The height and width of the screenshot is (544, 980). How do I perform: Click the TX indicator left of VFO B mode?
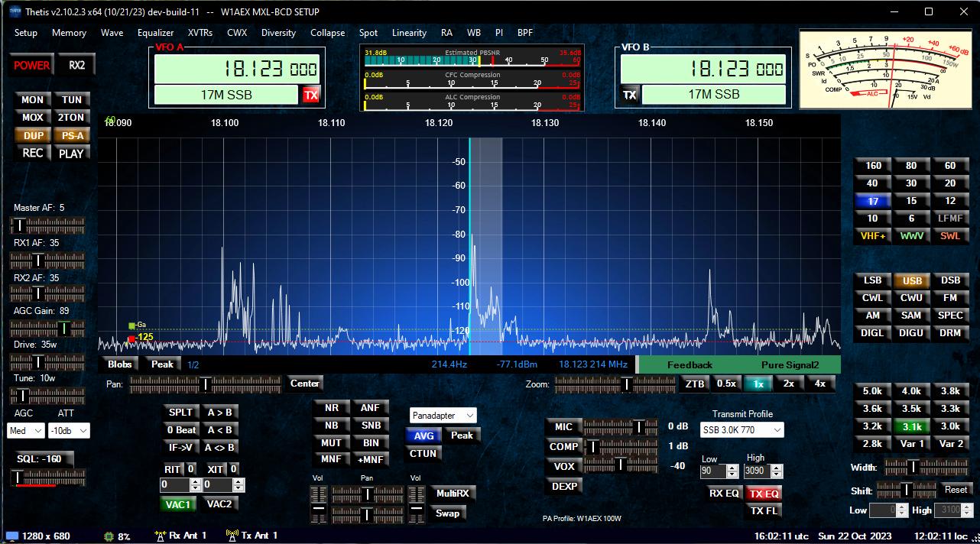coord(629,95)
